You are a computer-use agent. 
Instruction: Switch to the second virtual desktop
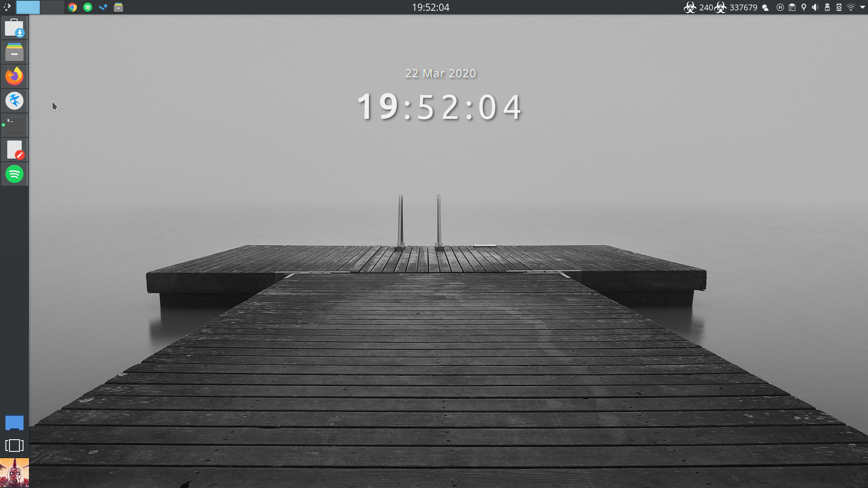(52, 7)
